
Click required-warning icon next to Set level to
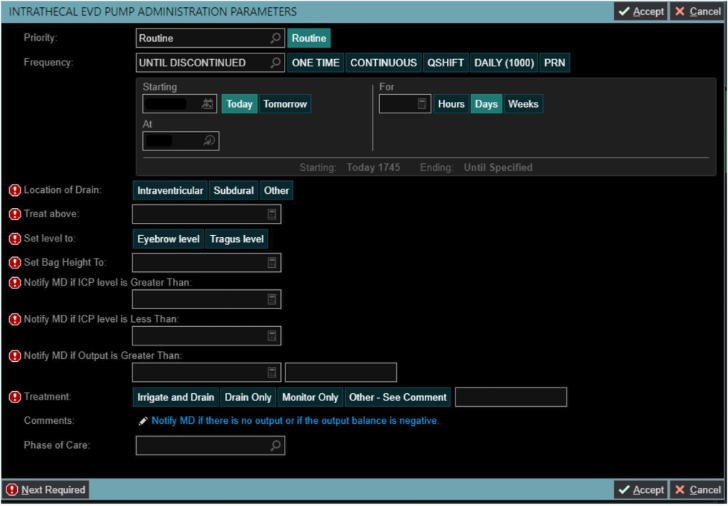click(x=15, y=239)
